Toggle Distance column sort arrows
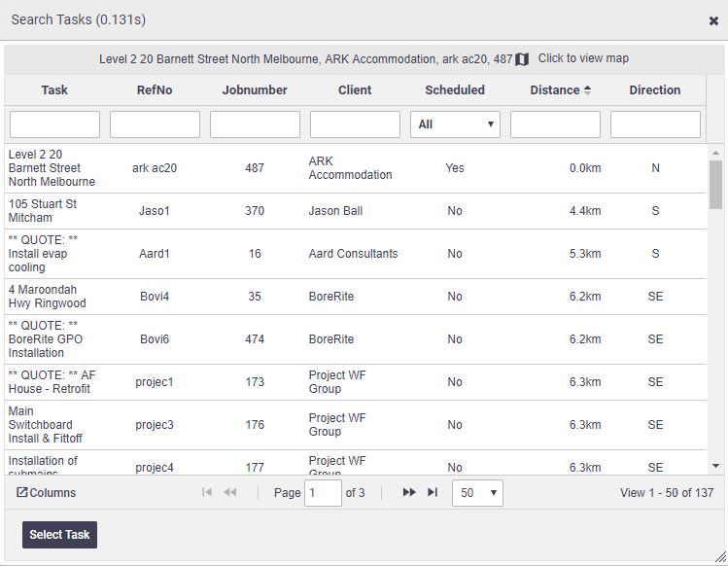The image size is (728, 566). pos(587,90)
